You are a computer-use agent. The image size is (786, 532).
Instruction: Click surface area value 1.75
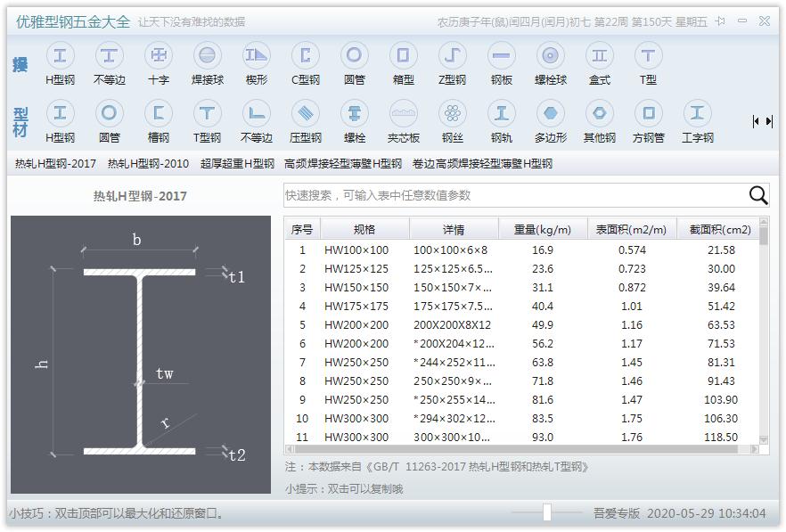tap(632, 418)
